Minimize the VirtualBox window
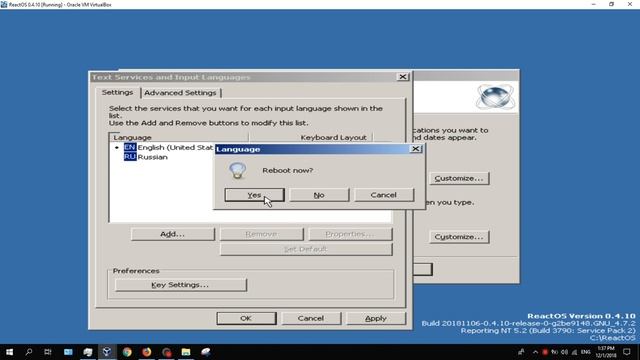This screenshot has height=360, width=640. pos(593,4)
